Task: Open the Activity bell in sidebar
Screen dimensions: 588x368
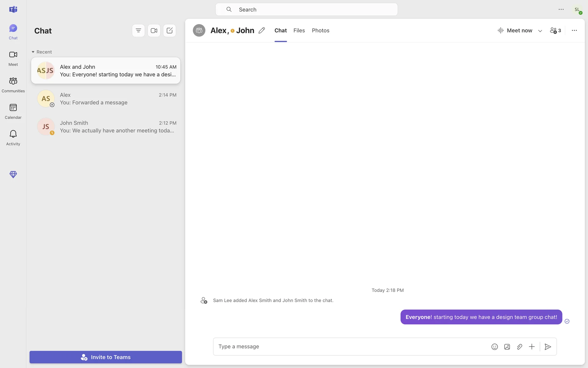Action: 13,137
